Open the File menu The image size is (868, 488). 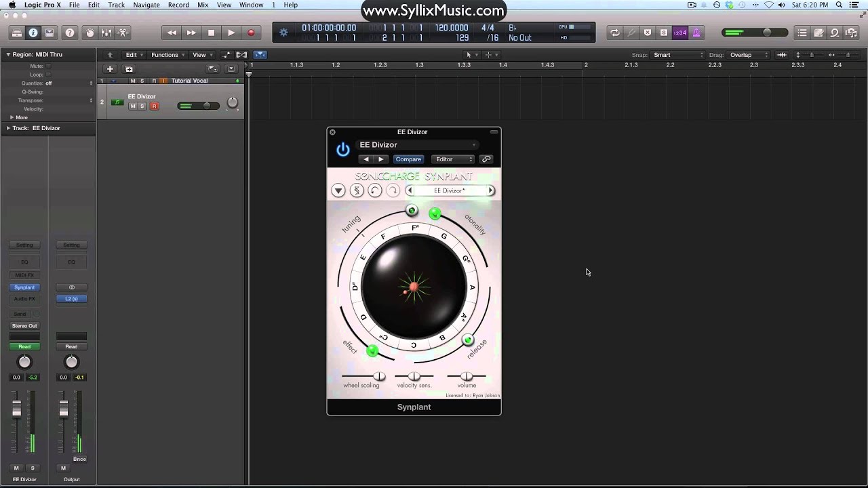(74, 5)
